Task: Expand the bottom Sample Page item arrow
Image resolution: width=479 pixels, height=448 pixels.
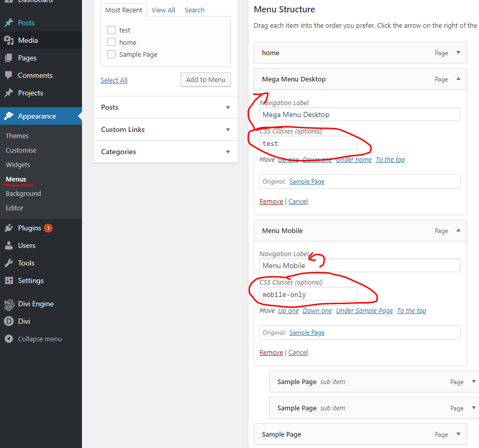Action: point(458,434)
